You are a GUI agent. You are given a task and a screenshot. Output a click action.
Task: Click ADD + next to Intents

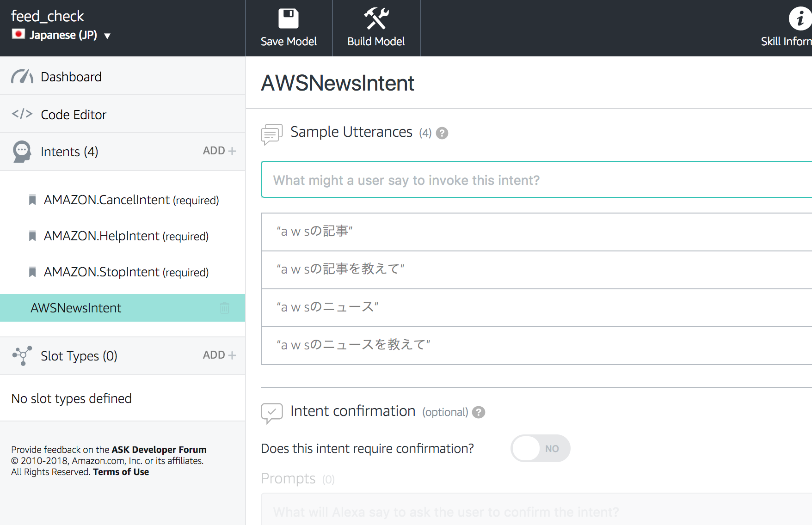coord(220,151)
